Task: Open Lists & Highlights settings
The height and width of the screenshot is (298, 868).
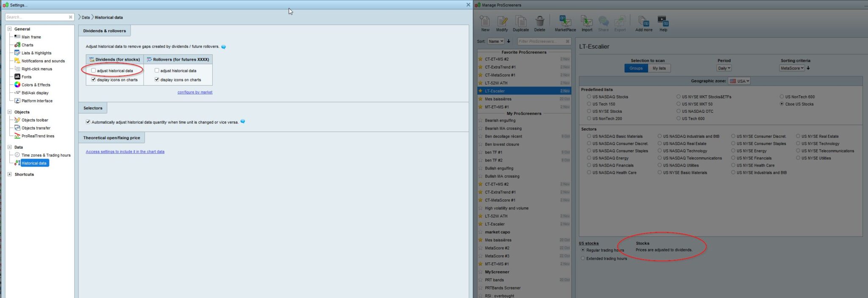Action: pos(36,53)
